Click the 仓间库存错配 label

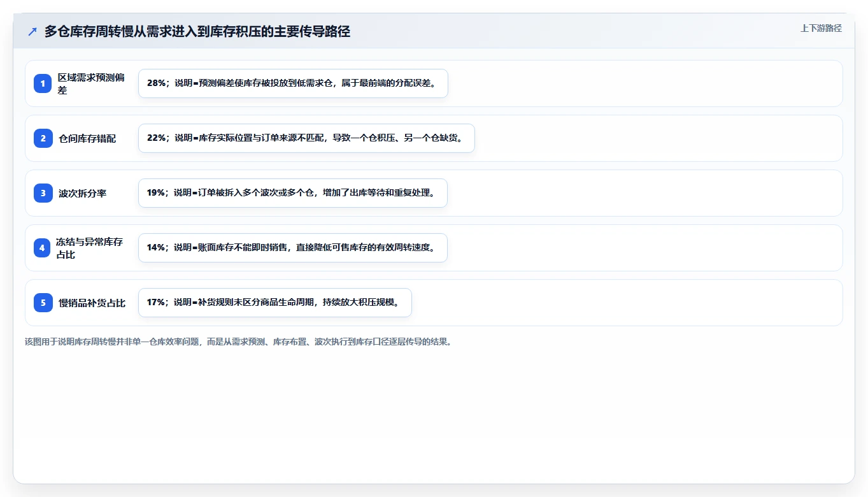click(x=87, y=138)
